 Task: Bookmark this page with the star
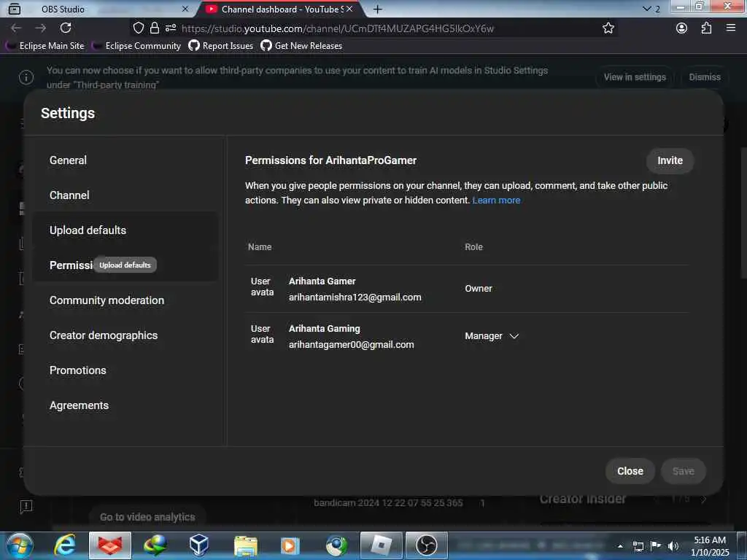608,28
